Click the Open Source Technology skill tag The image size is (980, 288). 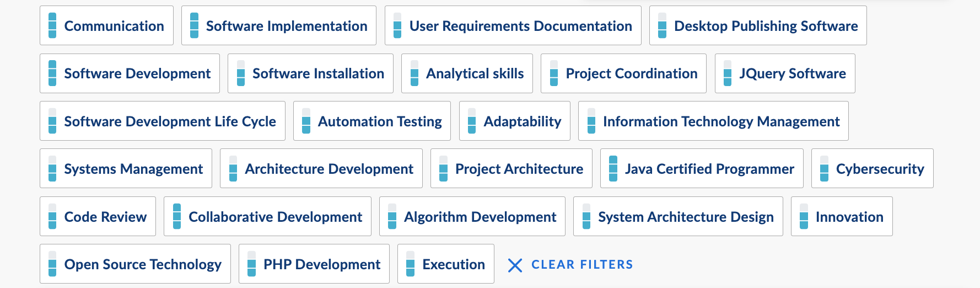click(x=142, y=264)
